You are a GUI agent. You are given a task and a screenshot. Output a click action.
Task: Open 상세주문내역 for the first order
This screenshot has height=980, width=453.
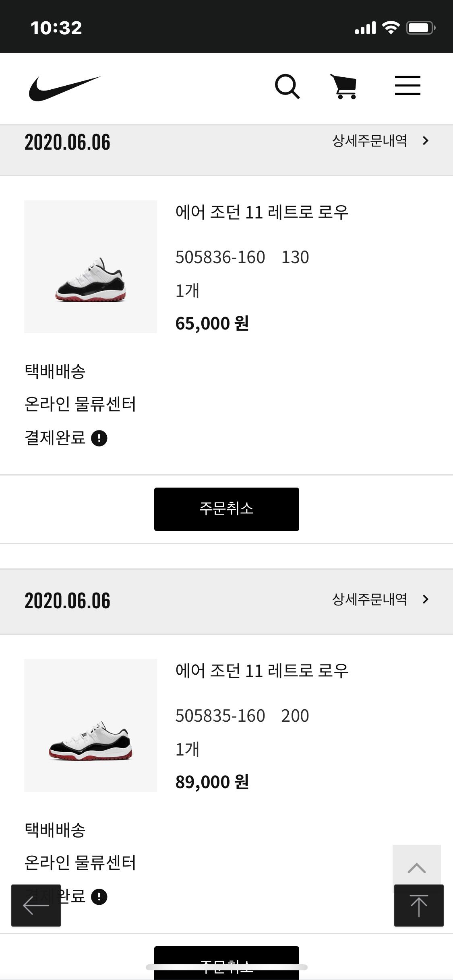(x=369, y=141)
